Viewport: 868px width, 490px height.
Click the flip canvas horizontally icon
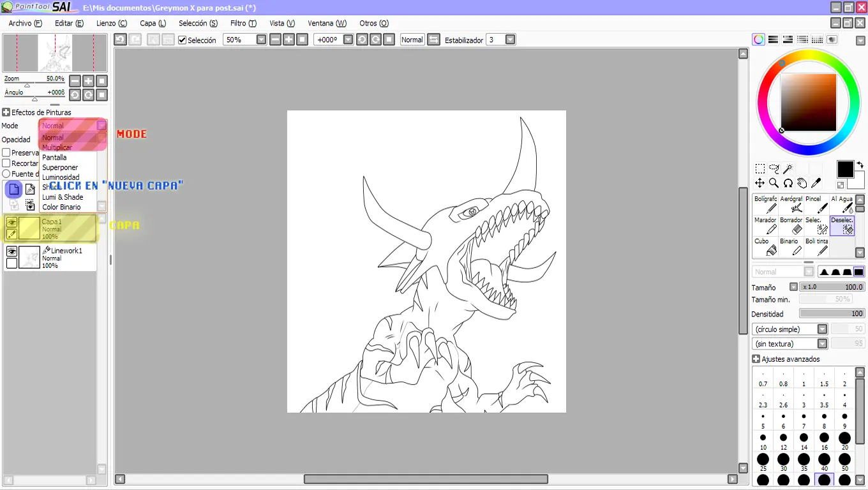[x=433, y=40]
